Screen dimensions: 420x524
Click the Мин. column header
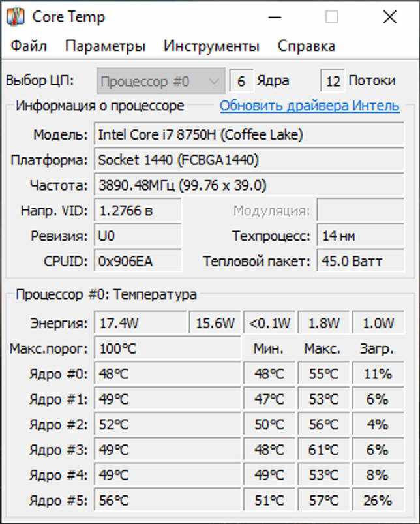pyautogui.click(x=268, y=349)
